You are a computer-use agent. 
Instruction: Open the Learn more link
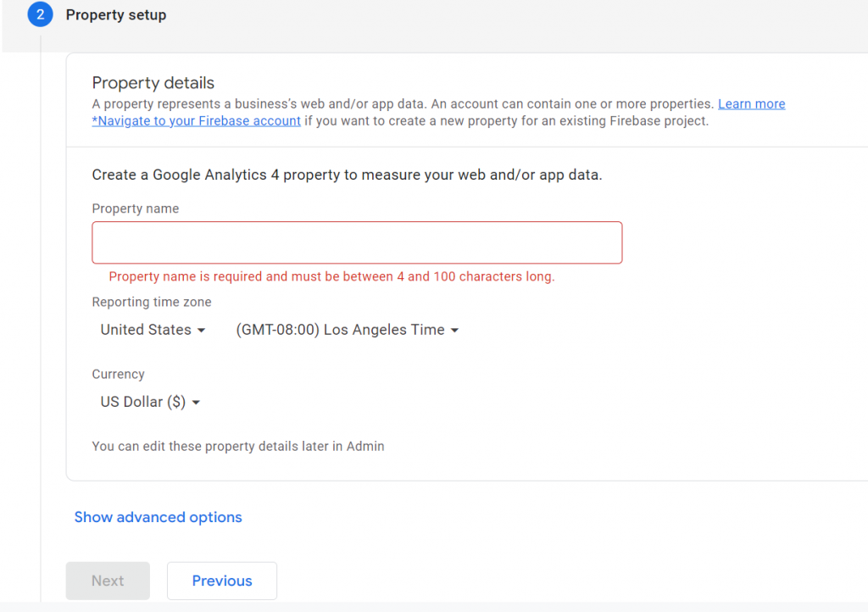[x=751, y=103]
